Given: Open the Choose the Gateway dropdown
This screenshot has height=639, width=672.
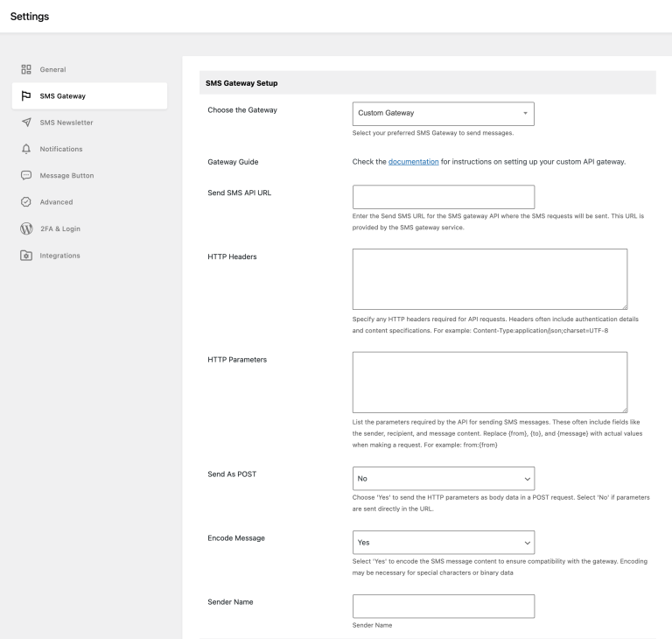Looking at the screenshot, I should coord(443,113).
